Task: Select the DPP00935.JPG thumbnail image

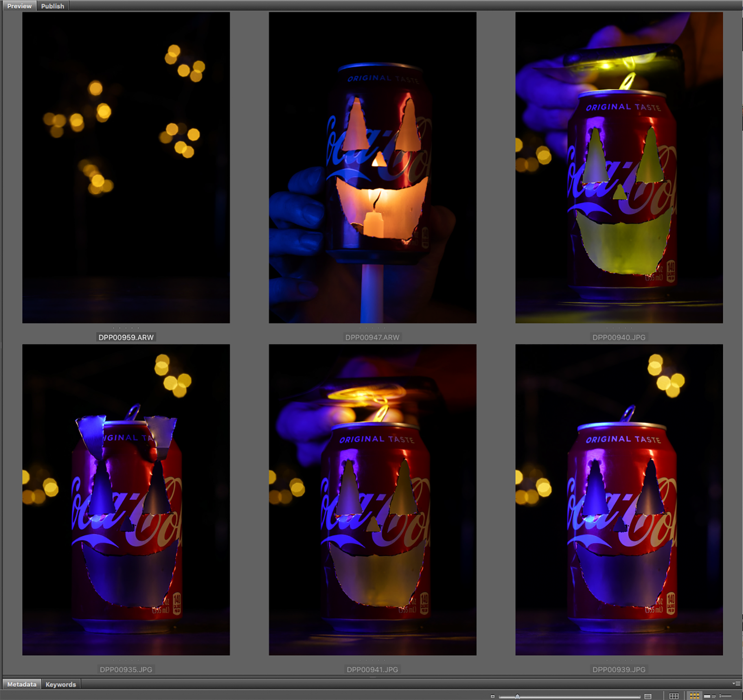Action: (x=126, y=500)
